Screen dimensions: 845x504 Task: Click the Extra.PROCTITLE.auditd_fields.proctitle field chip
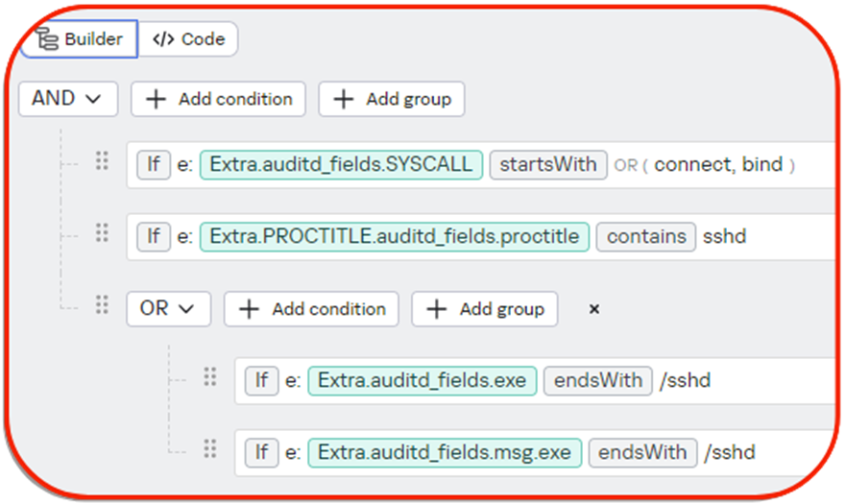tap(395, 236)
